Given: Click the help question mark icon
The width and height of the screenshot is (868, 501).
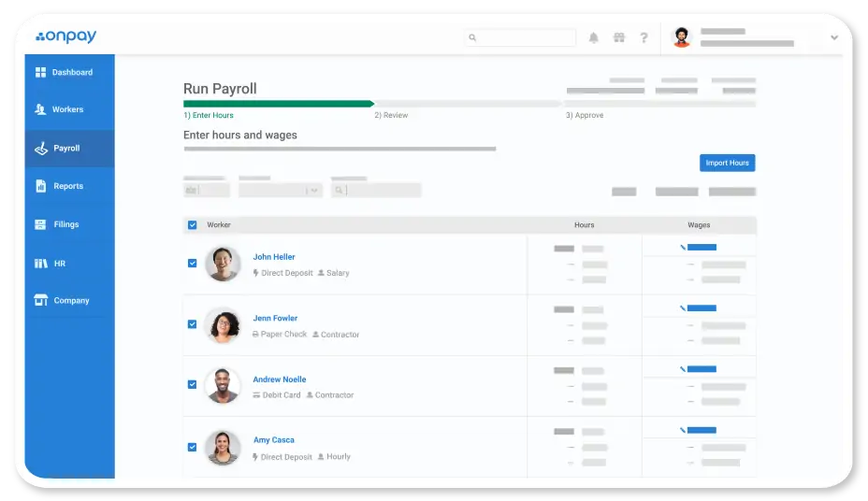Looking at the screenshot, I should tap(644, 38).
